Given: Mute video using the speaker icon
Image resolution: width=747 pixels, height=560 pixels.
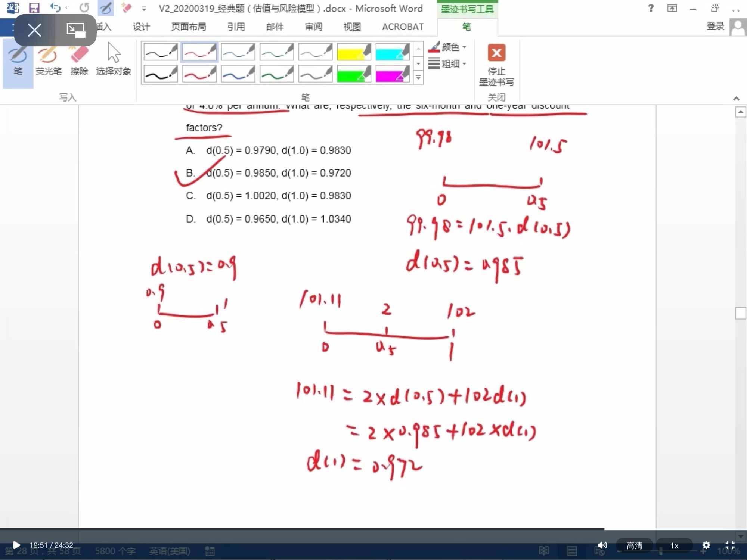Looking at the screenshot, I should pyautogui.click(x=602, y=545).
